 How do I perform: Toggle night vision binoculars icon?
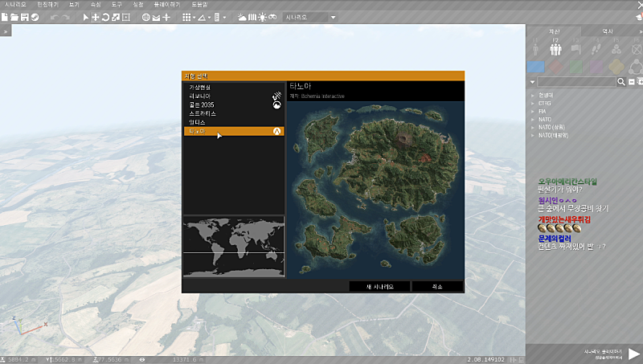coord(273,17)
